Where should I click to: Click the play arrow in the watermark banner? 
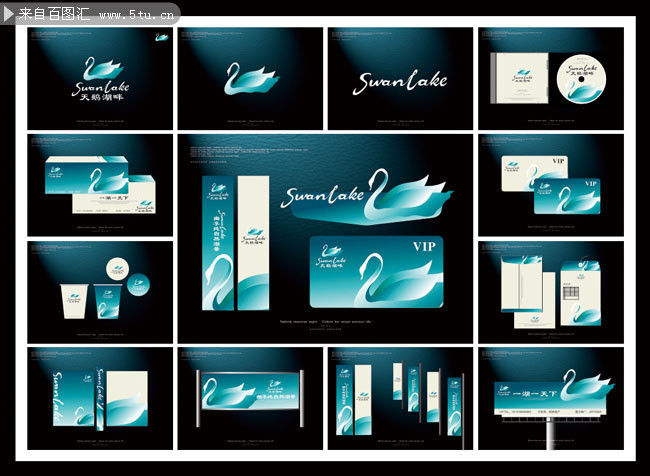point(8,14)
